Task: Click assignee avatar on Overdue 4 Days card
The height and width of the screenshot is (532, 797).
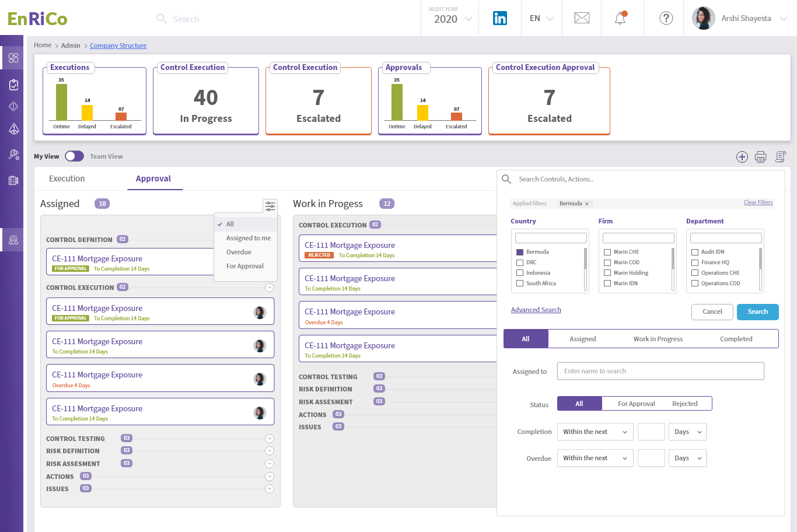Action: 260,379
